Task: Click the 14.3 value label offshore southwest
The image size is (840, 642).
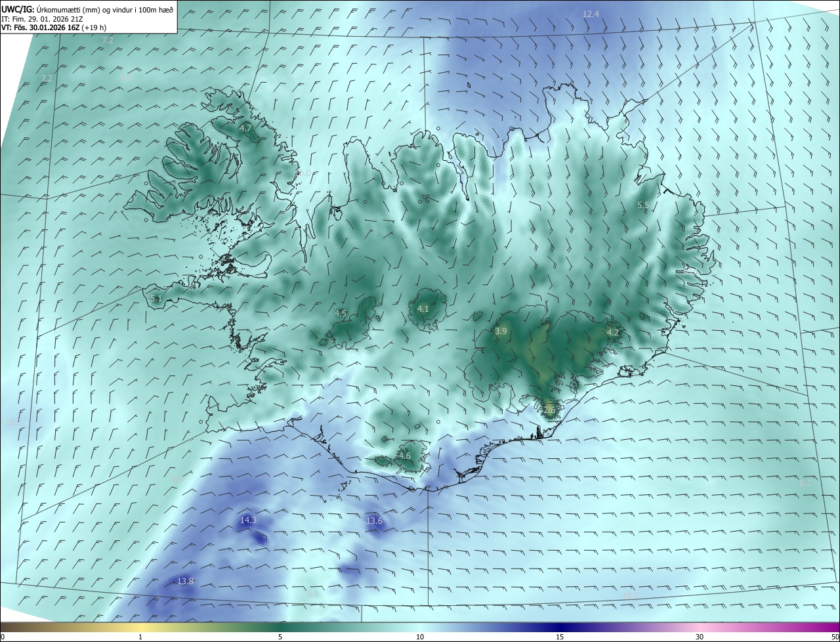Action: (x=248, y=520)
